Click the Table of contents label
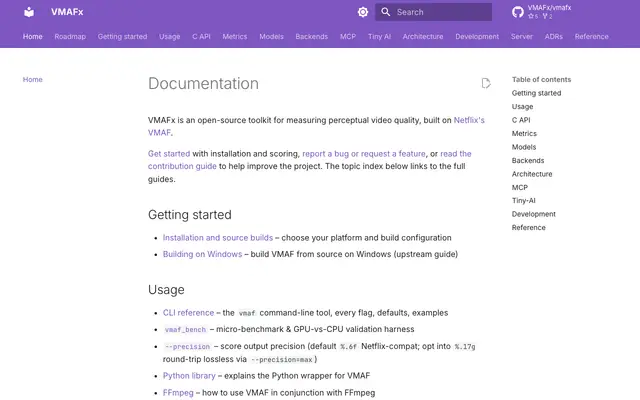Viewport: 640px width, 400px height. (x=541, y=80)
